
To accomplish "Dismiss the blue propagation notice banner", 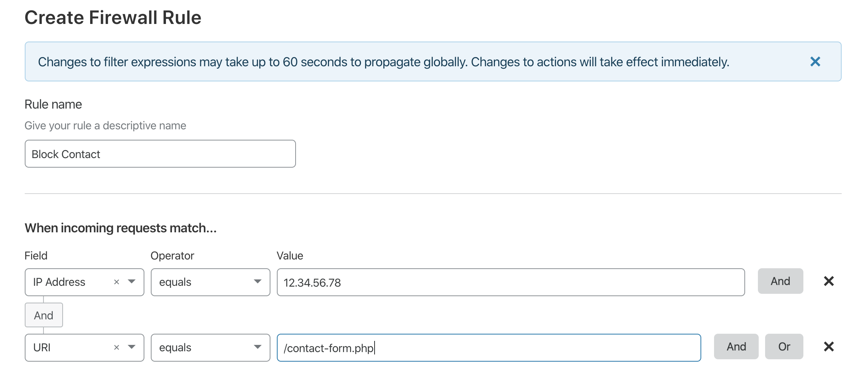I will [x=815, y=61].
